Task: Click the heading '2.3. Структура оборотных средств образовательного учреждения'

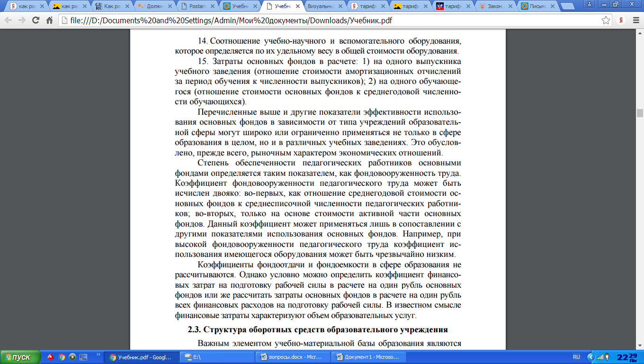Action: (x=318, y=329)
